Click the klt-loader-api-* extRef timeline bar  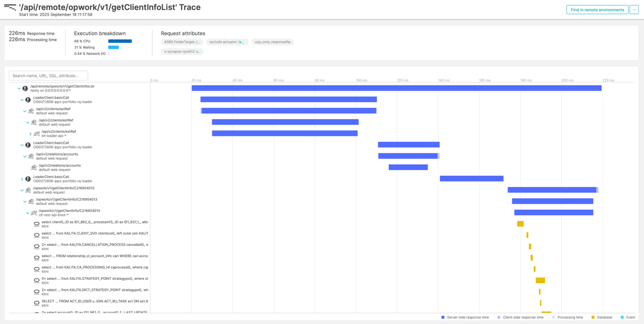(x=285, y=133)
